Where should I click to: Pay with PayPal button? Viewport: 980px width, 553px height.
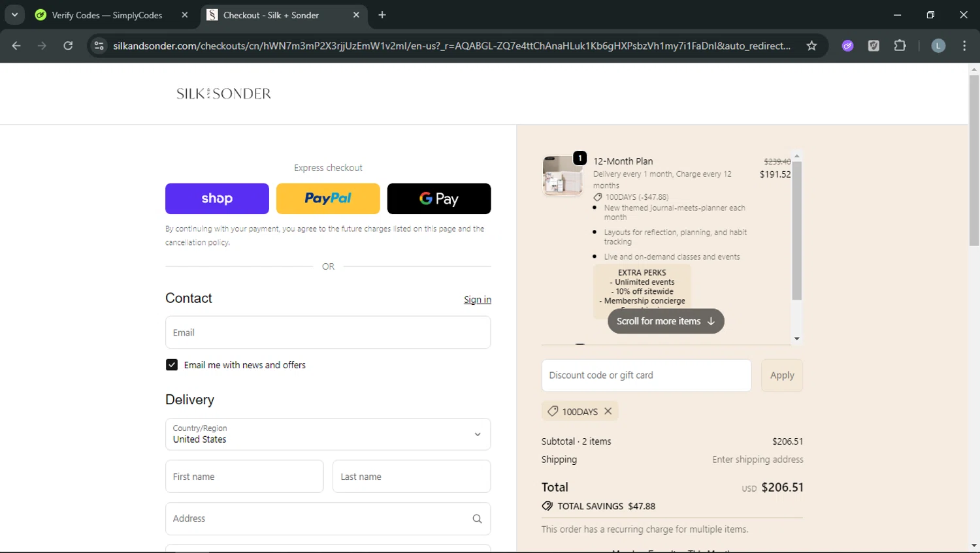328,198
